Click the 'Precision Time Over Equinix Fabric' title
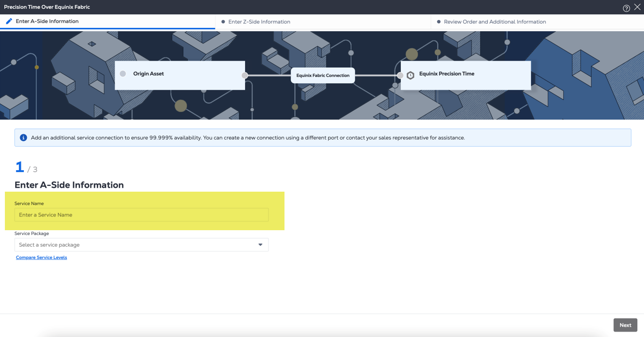This screenshot has width=644, height=337. pyautogui.click(x=47, y=7)
